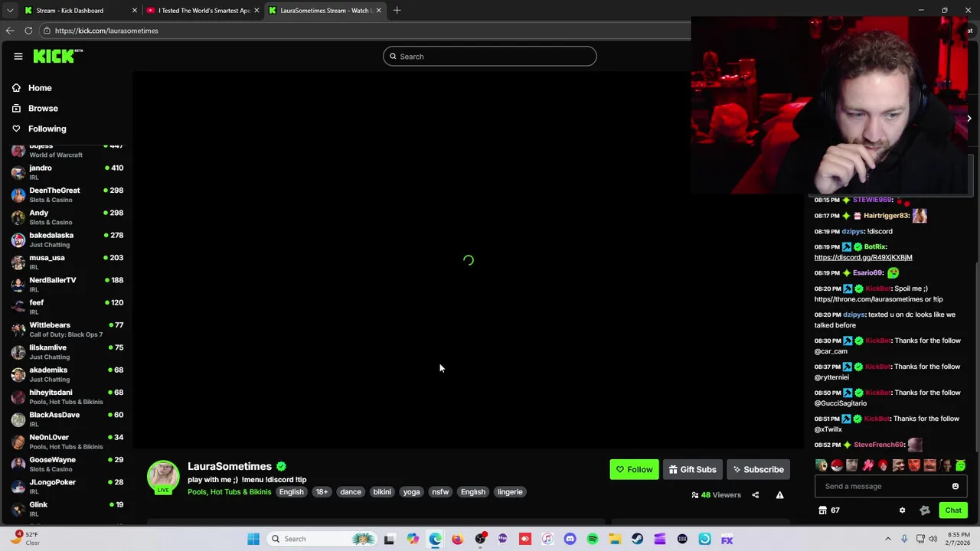Open Windows Start menu
This screenshot has width=980, height=551.
253,539
